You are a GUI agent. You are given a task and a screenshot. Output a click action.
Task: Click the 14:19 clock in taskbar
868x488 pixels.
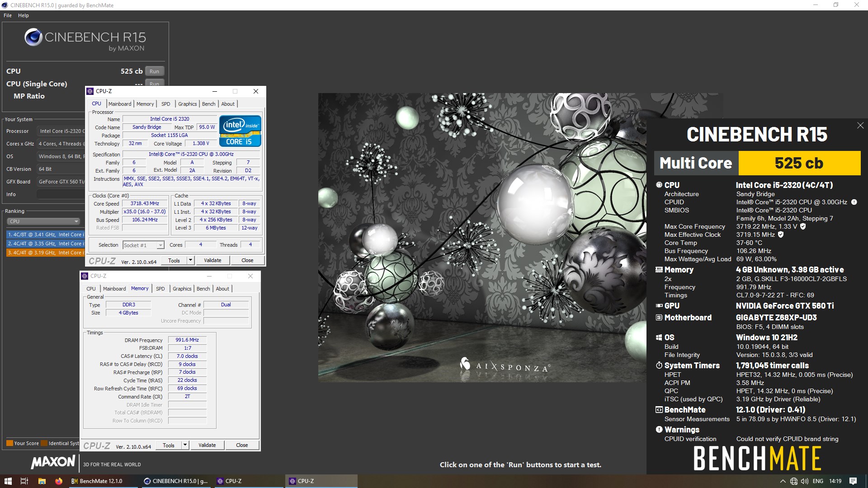(x=835, y=481)
